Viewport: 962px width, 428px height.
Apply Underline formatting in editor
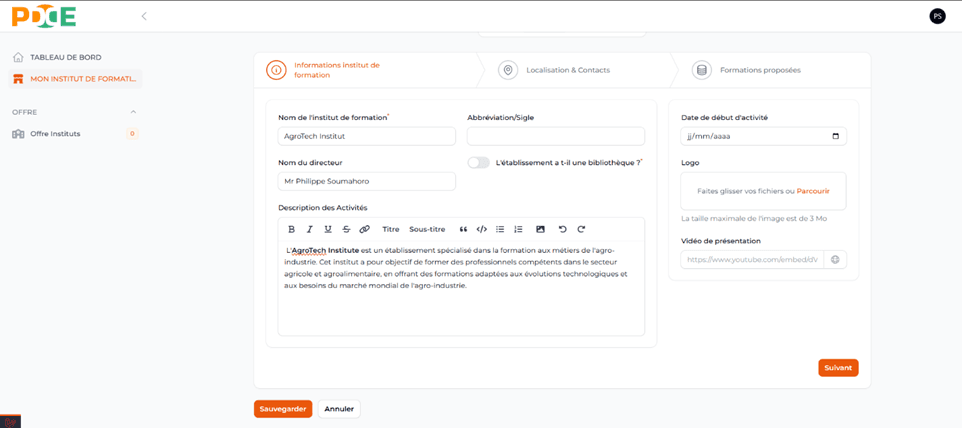click(x=328, y=229)
